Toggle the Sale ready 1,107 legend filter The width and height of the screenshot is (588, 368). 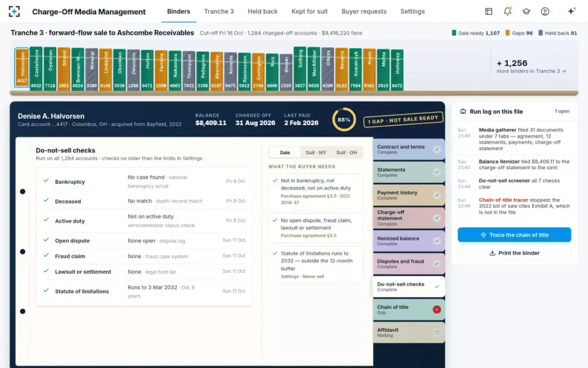(476, 33)
